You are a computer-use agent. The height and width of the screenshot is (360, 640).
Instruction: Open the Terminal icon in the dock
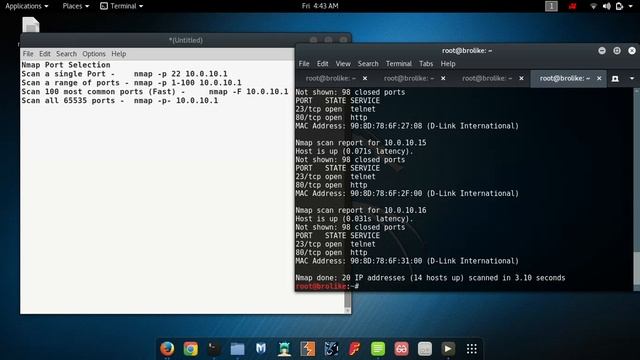214,349
